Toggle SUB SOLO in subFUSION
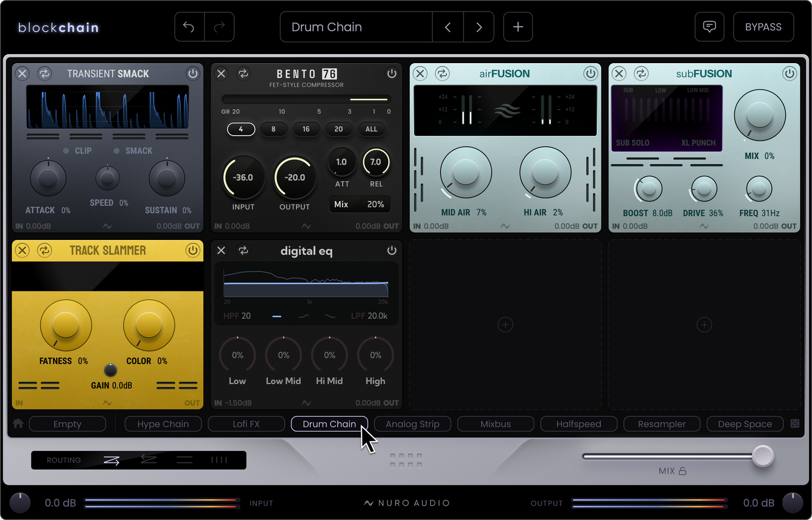The width and height of the screenshot is (812, 520). pyautogui.click(x=633, y=143)
